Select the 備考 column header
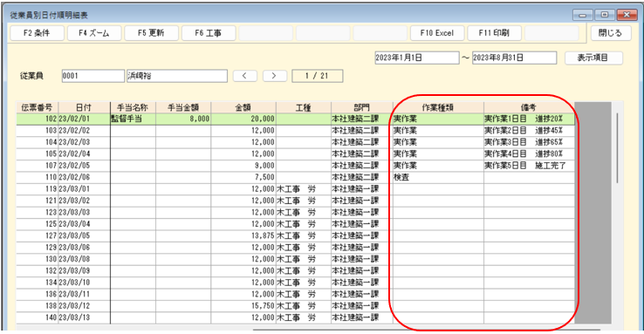The width and height of the screenshot is (644, 334). pyautogui.click(x=529, y=107)
